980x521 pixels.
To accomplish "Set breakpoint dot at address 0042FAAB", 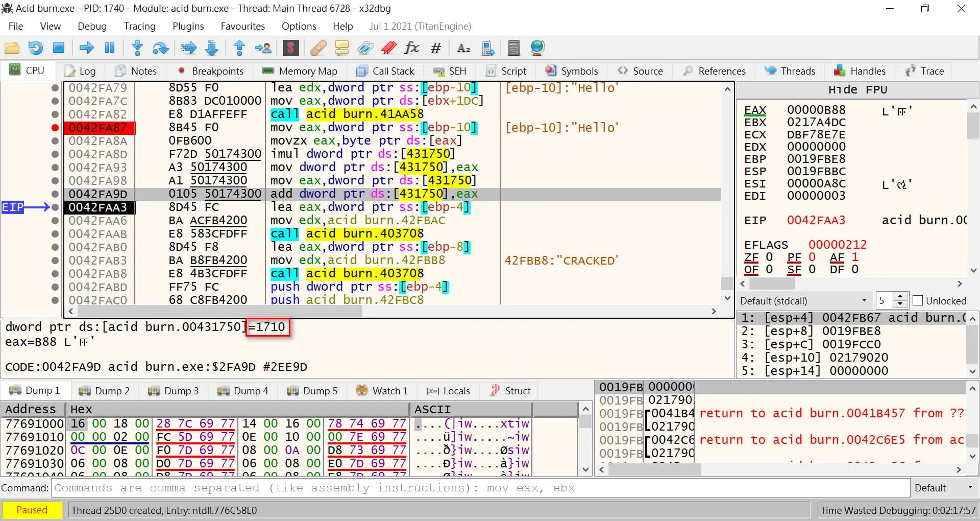I will pyautogui.click(x=55, y=234).
